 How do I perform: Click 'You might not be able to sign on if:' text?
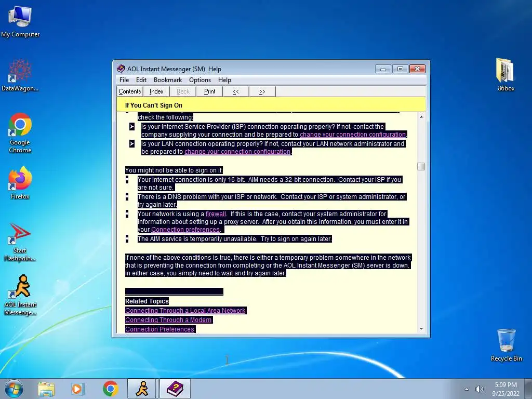click(x=174, y=170)
